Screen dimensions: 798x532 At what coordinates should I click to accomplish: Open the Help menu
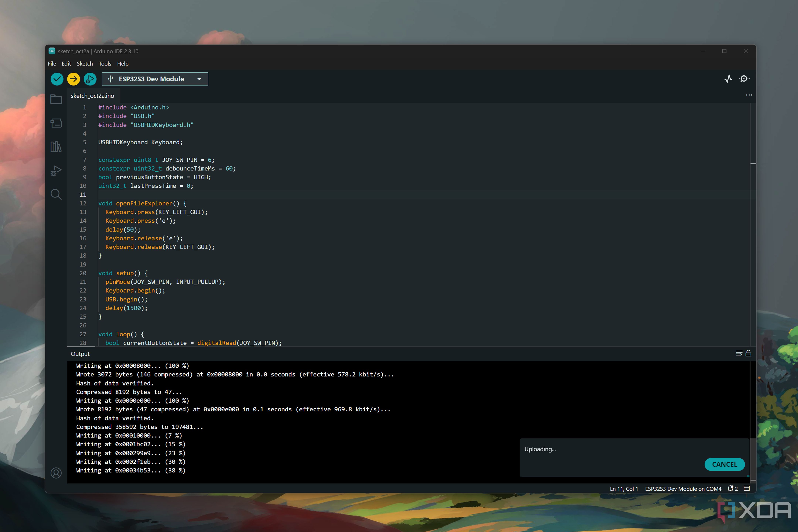coord(123,63)
